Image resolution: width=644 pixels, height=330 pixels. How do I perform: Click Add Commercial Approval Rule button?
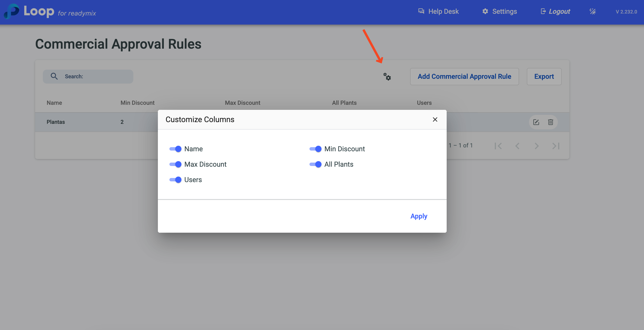point(464,77)
